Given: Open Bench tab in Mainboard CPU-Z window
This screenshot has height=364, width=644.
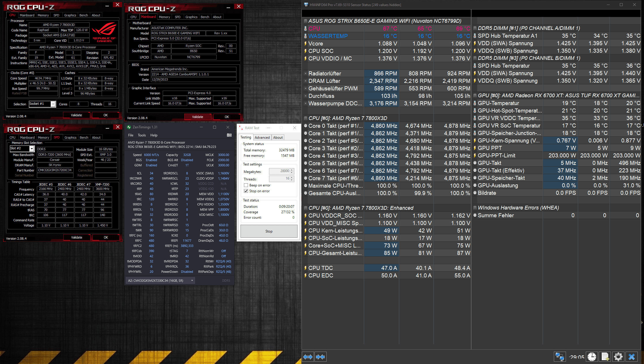Looking at the screenshot, I should click(x=205, y=17).
